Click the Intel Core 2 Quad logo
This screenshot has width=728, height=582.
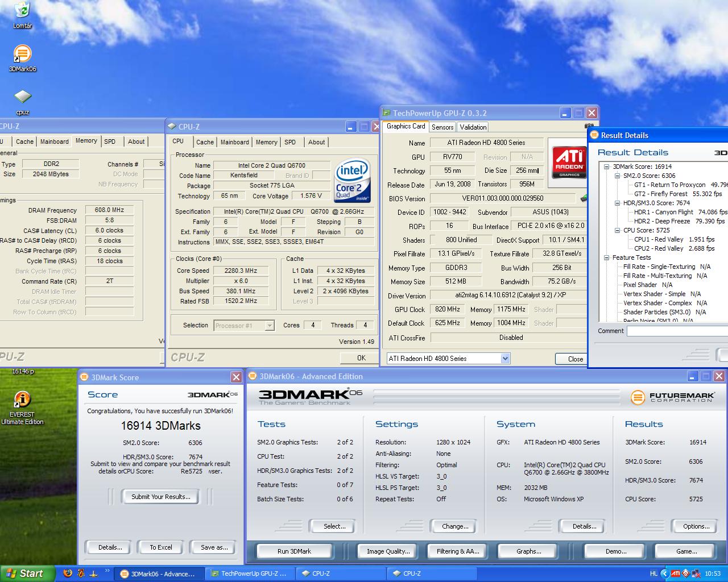click(x=353, y=181)
